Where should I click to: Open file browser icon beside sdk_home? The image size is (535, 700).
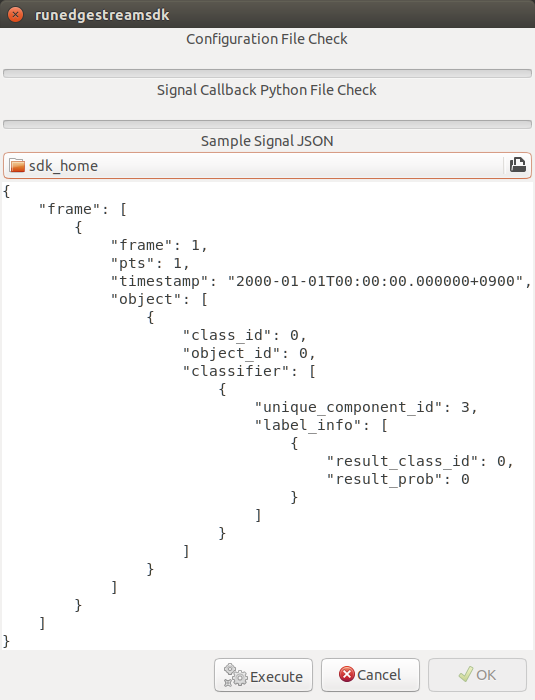518,165
